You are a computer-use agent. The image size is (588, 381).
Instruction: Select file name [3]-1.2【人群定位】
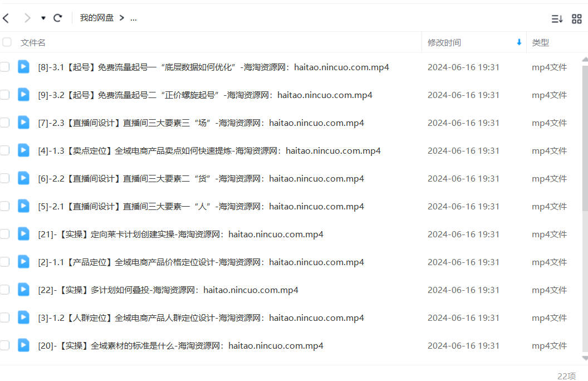[x=201, y=317]
